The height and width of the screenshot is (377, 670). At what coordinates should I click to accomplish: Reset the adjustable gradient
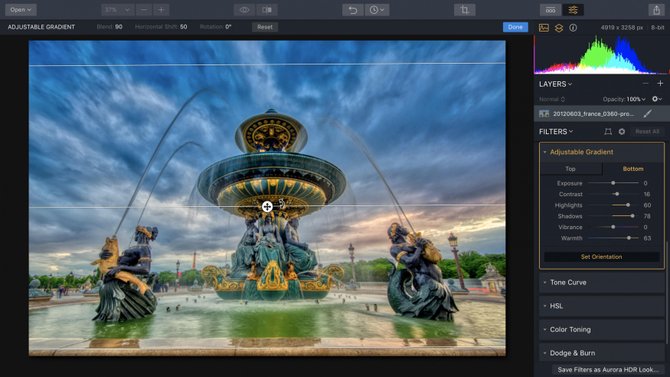click(265, 27)
